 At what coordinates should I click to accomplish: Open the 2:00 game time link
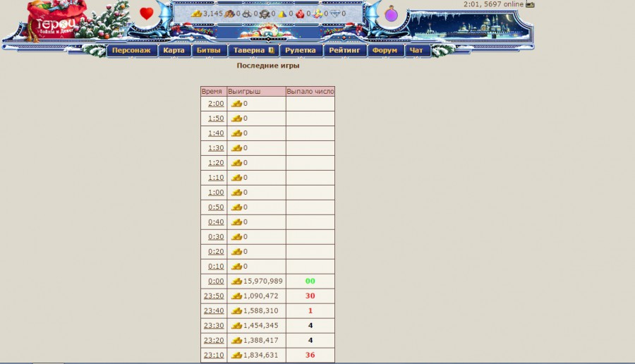click(215, 104)
